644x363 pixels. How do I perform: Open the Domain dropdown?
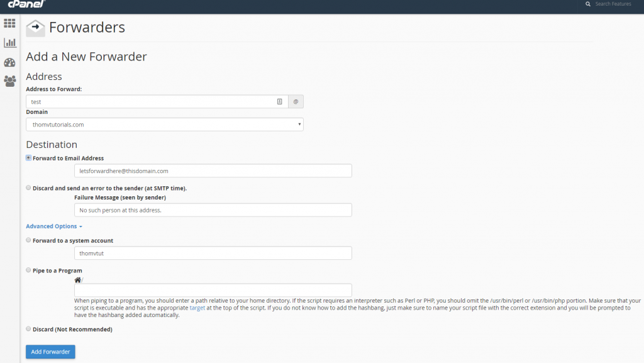(x=165, y=125)
